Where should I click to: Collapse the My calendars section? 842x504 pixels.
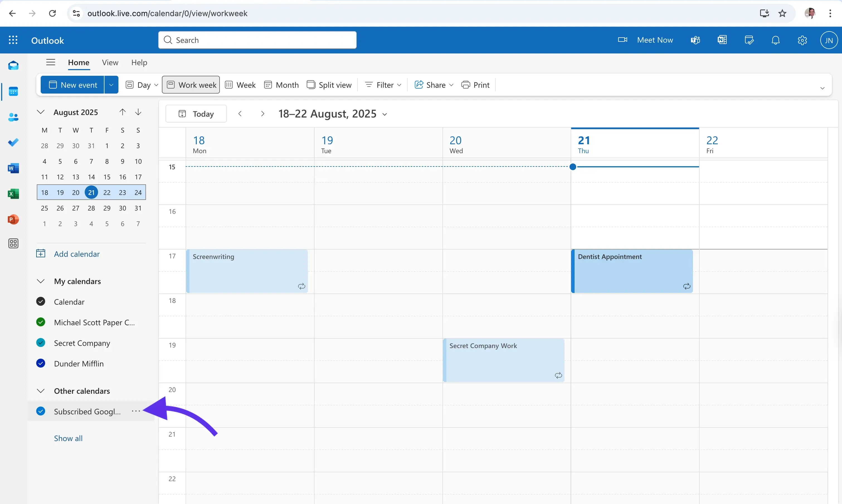point(41,281)
